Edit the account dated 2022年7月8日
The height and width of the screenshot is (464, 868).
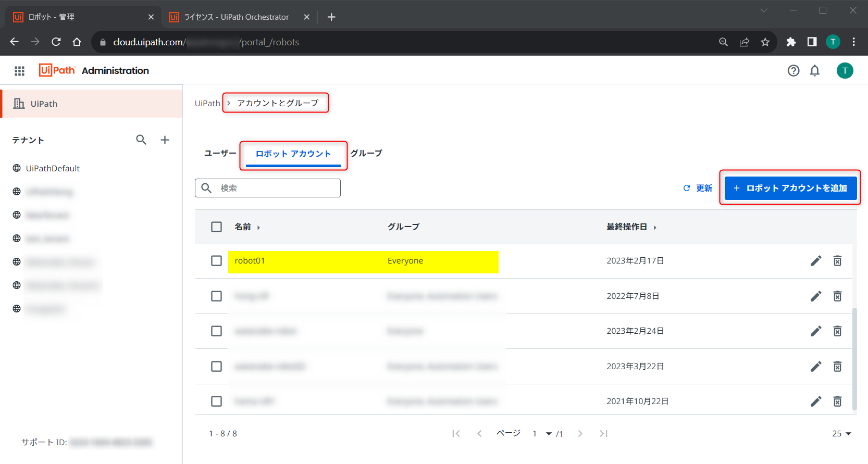point(816,296)
